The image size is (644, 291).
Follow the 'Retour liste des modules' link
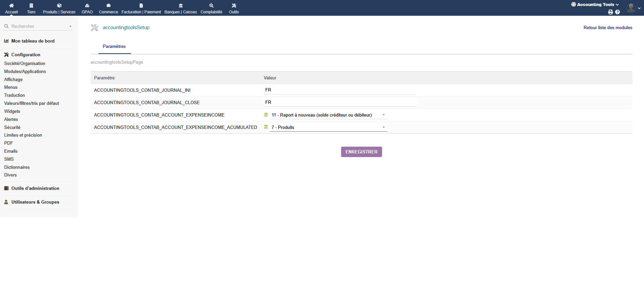pos(607,28)
